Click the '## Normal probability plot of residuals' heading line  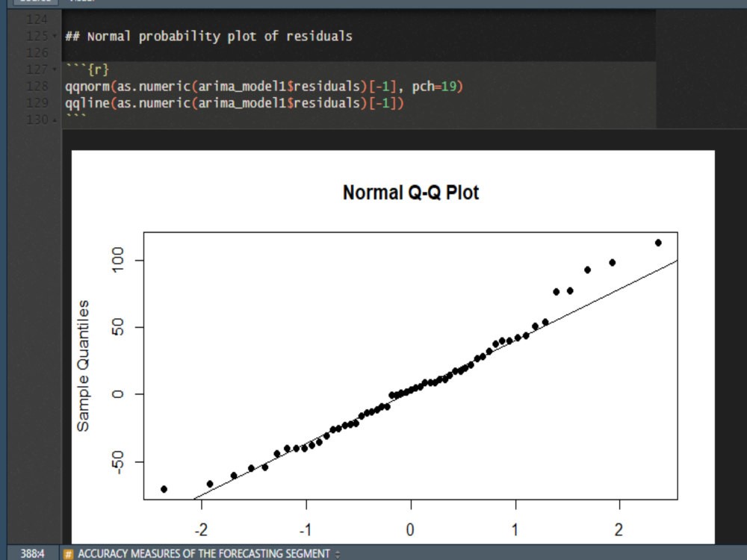pos(208,36)
